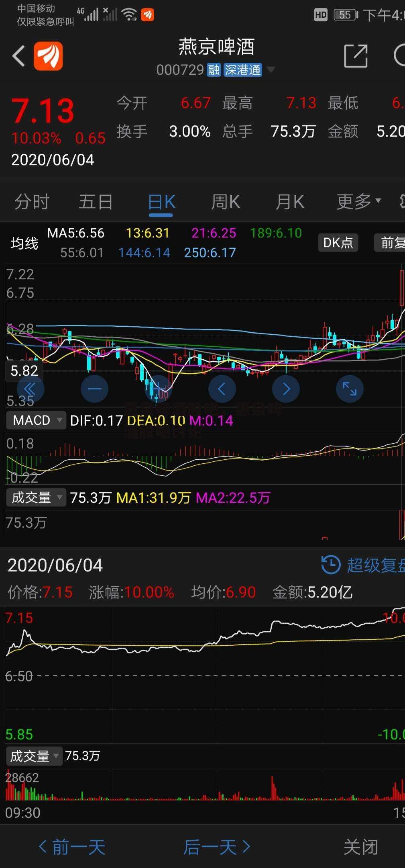
Task: Tap the share/export icon
Action: (x=356, y=56)
